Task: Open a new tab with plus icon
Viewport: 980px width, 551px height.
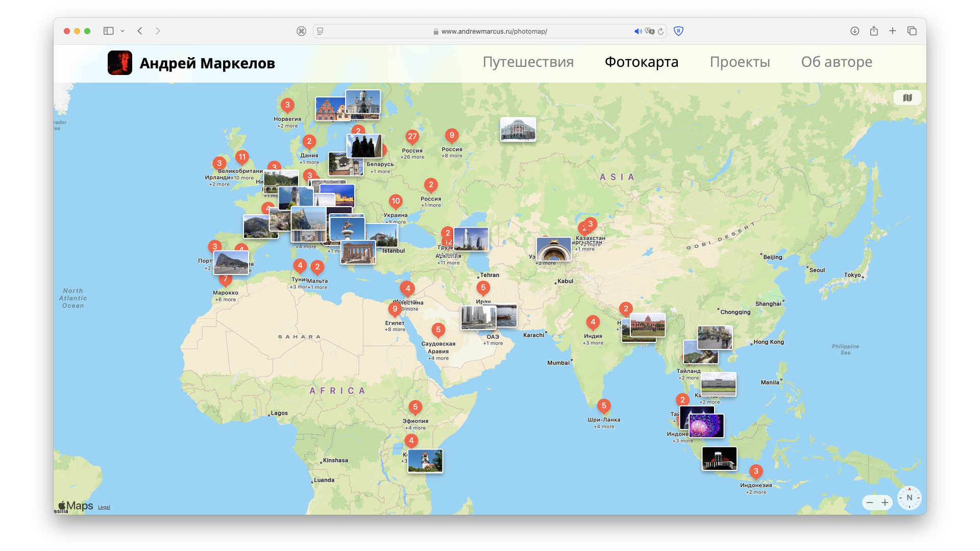Action: 892,31
